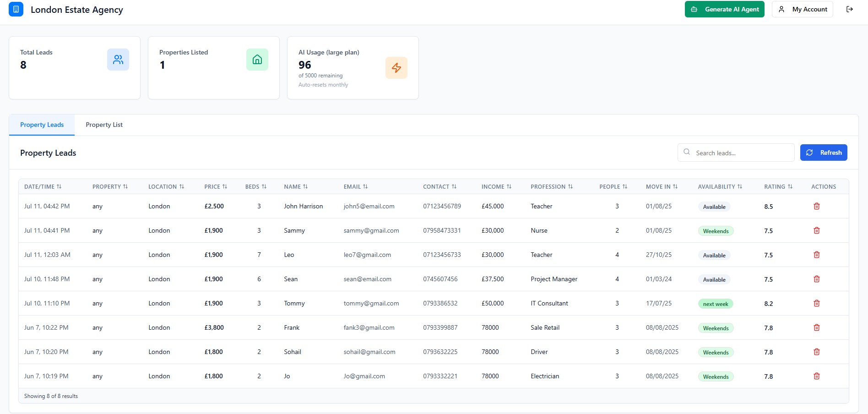Focus the Search leads input field
Screen dimensions: 868x414
pos(736,153)
